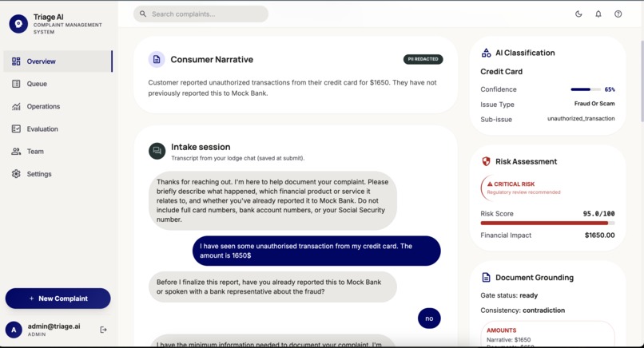The image size is (644, 348).
Task: Click the 95.0/100 risk score value
Action: pos(598,214)
